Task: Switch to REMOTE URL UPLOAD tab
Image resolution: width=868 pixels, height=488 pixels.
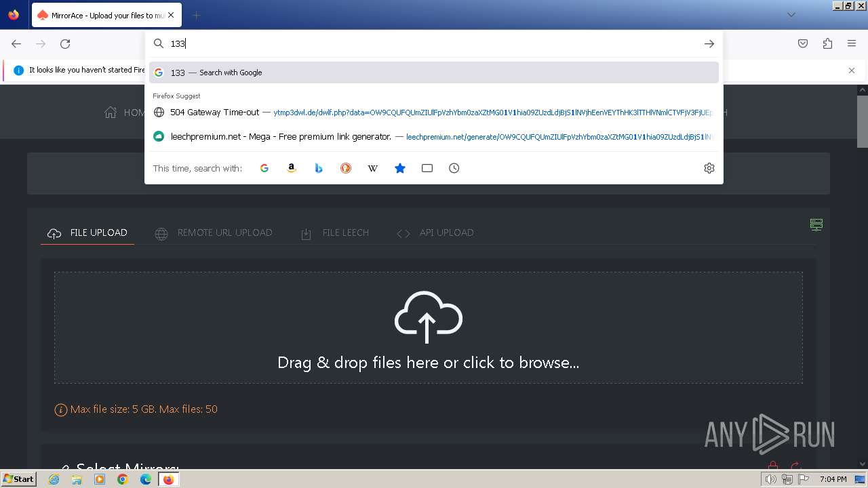Action: [x=214, y=232]
